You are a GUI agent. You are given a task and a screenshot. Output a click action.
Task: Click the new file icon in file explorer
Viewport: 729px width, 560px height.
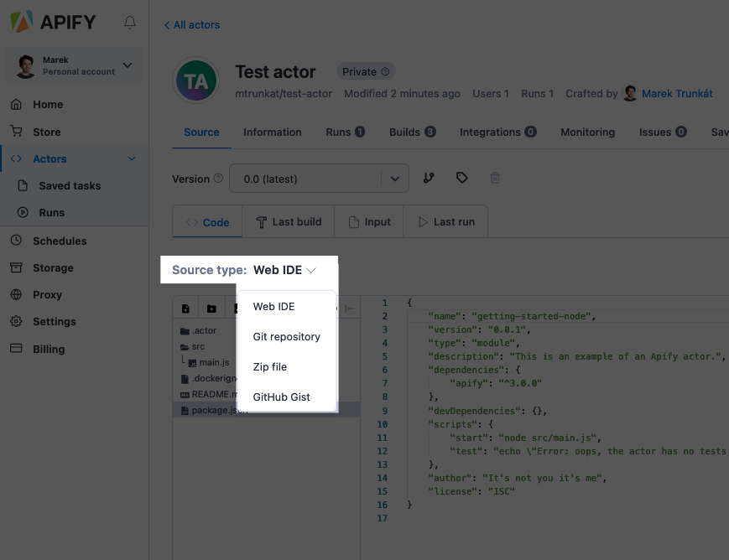[x=185, y=309]
